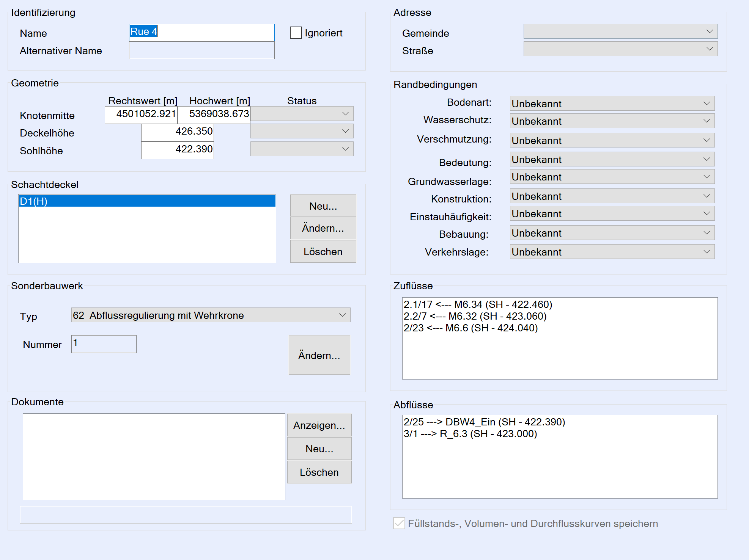
Task: Expand the Verkehrslage dropdown
Action: click(x=612, y=252)
